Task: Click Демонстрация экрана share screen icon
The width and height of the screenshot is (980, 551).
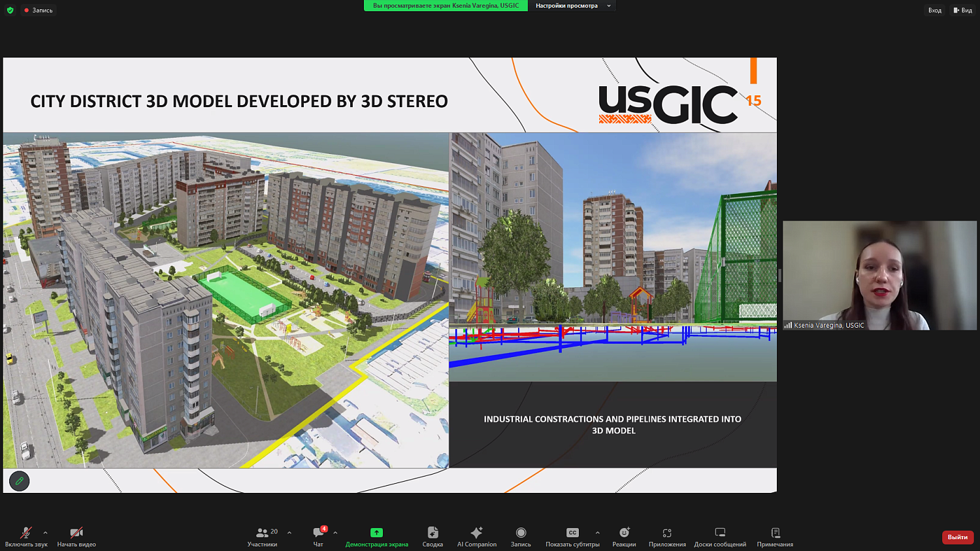Action: click(x=376, y=533)
